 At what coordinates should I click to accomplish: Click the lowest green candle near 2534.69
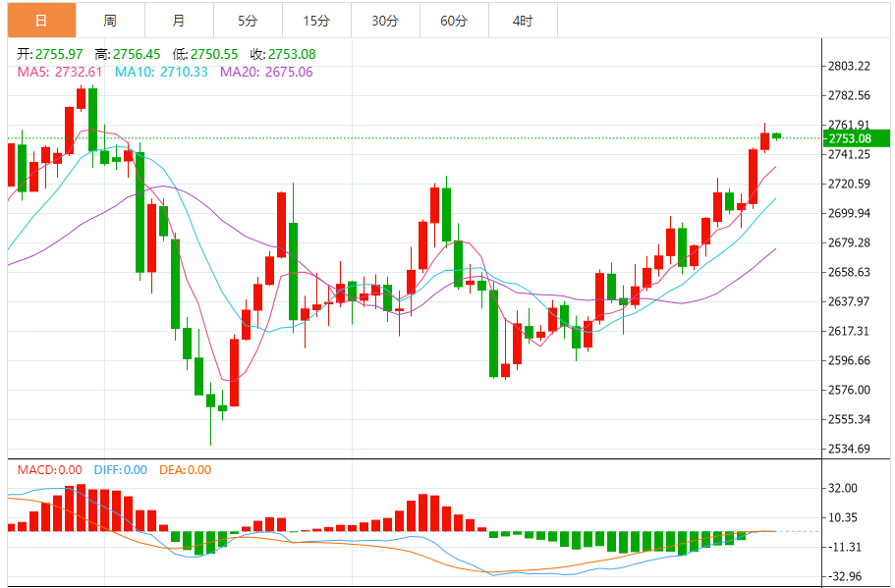(x=210, y=413)
